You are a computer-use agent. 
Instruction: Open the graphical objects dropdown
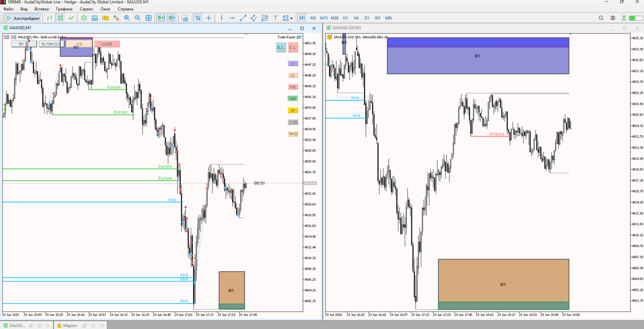pyautogui.click(x=288, y=18)
